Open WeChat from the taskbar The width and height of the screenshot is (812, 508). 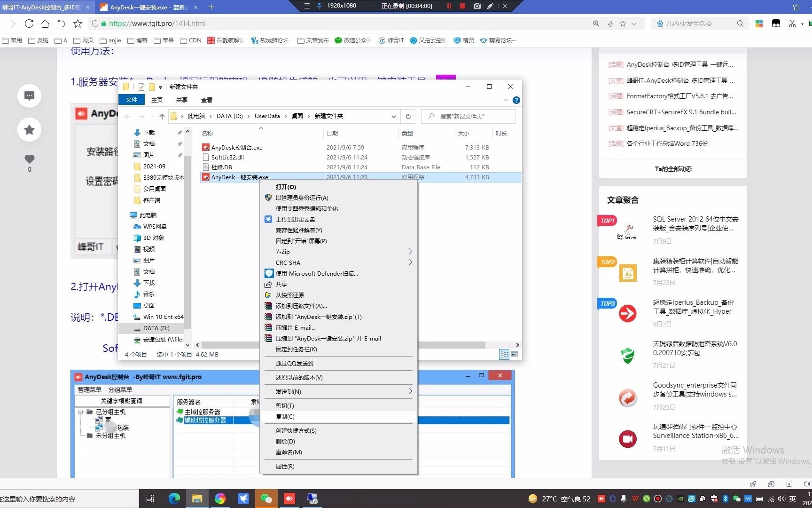[x=266, y=499]
